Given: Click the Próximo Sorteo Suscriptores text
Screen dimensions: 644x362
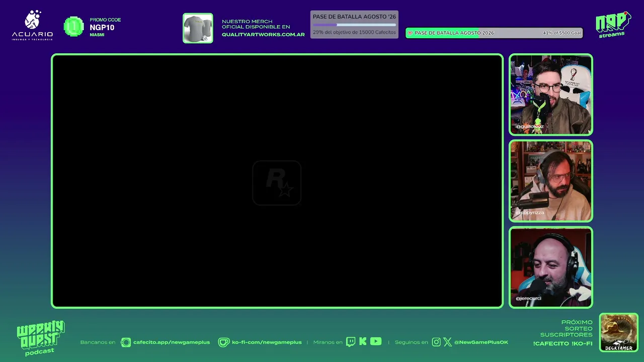Looking at the screenshot, I should [x=567, y=328].
